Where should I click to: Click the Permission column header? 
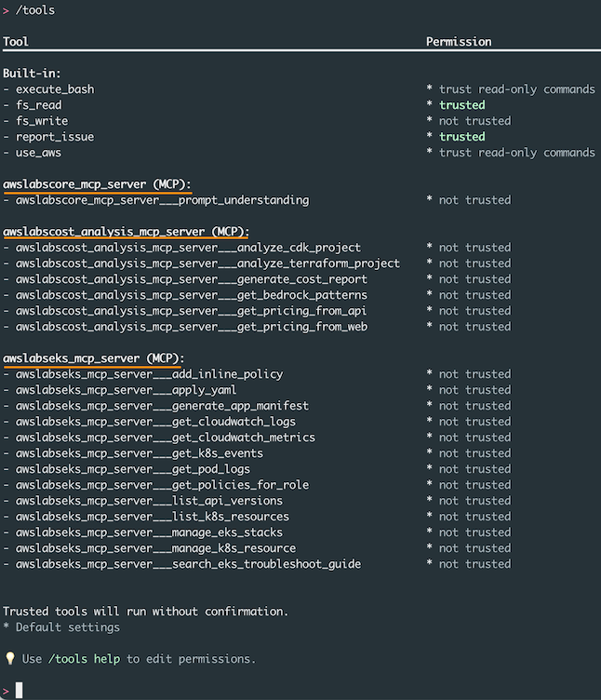coord(459,42)
